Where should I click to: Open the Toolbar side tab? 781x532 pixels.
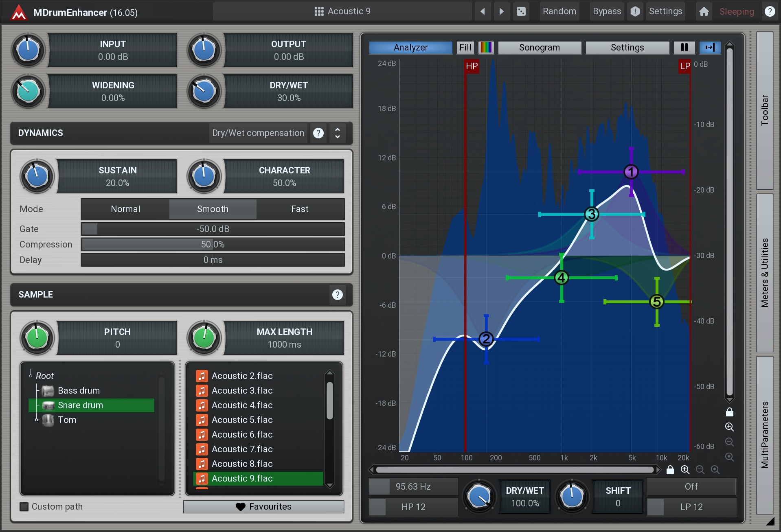(765, 110)
